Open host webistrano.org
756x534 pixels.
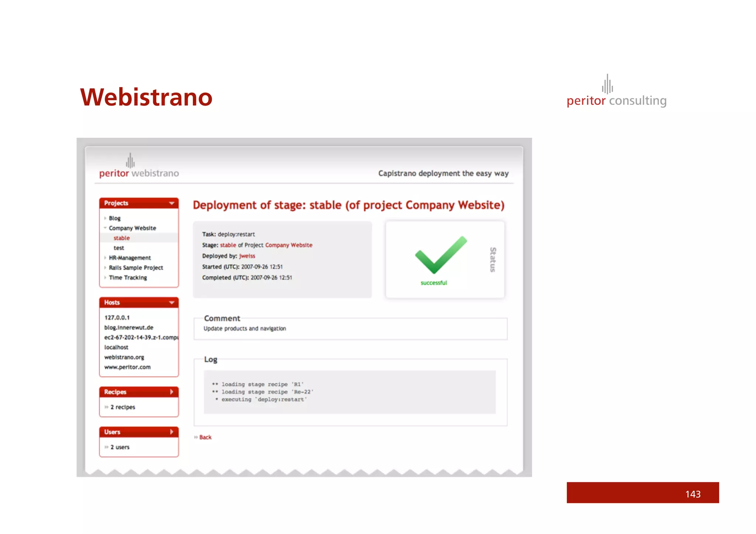124,357
